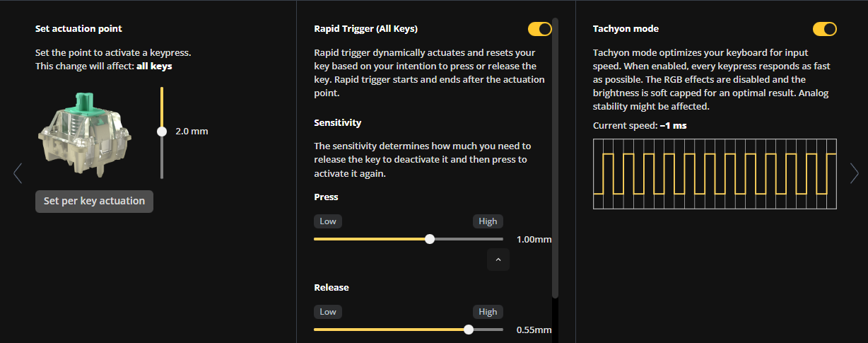This screenshot has width=868, height=343.
Task: Click the 0.55mm Release value
Action: (534, 330)
